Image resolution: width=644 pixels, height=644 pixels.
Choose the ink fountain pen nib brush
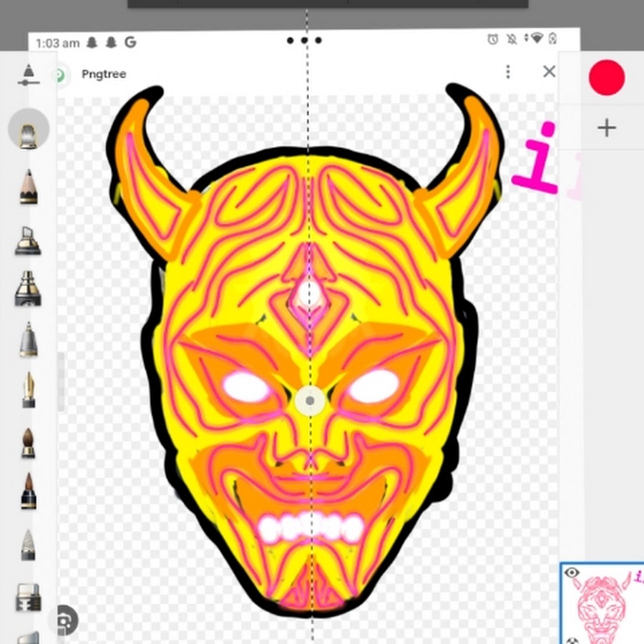(29, 390)
